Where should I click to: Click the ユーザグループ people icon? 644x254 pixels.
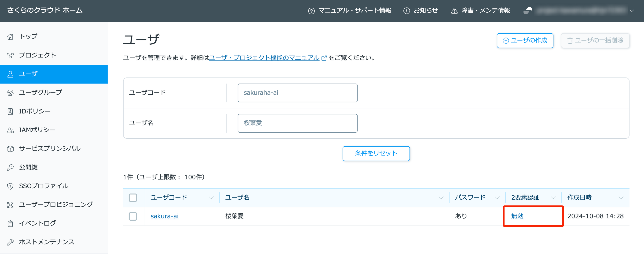click(x=10, y=93)
